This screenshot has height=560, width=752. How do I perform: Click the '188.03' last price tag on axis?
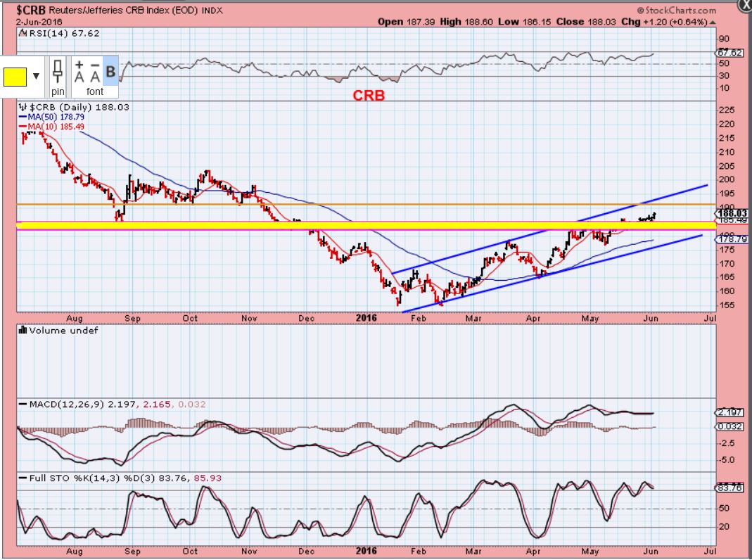[x=733, y=213]
